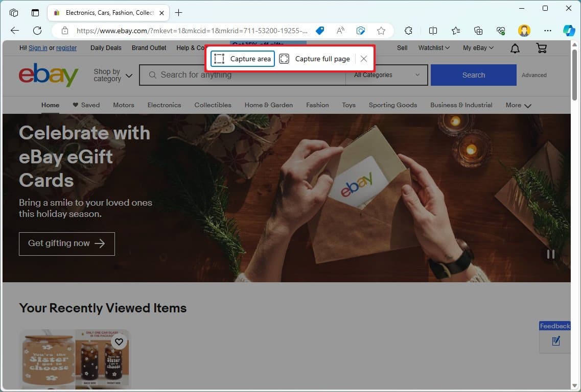The image size is (581, 392).
Task: Click the Get gifting now button
Action: pyautogui.click(x=67, y=243)
